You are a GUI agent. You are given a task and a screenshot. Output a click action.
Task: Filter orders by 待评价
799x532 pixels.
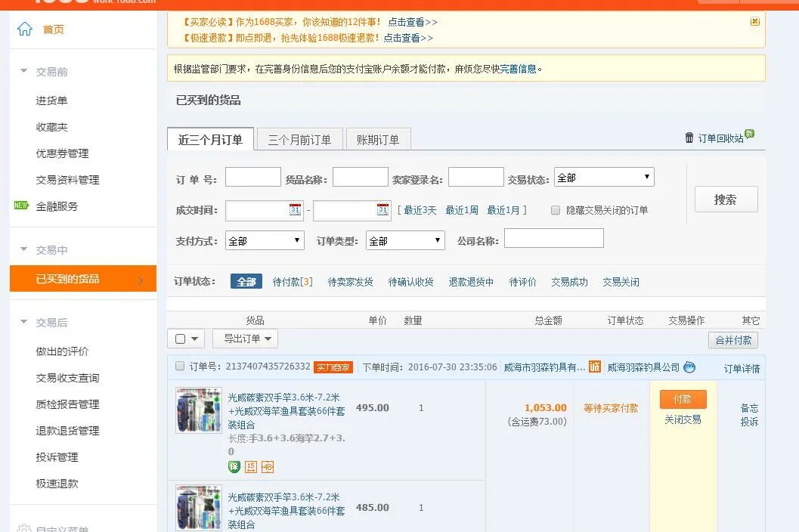[523, 281]
